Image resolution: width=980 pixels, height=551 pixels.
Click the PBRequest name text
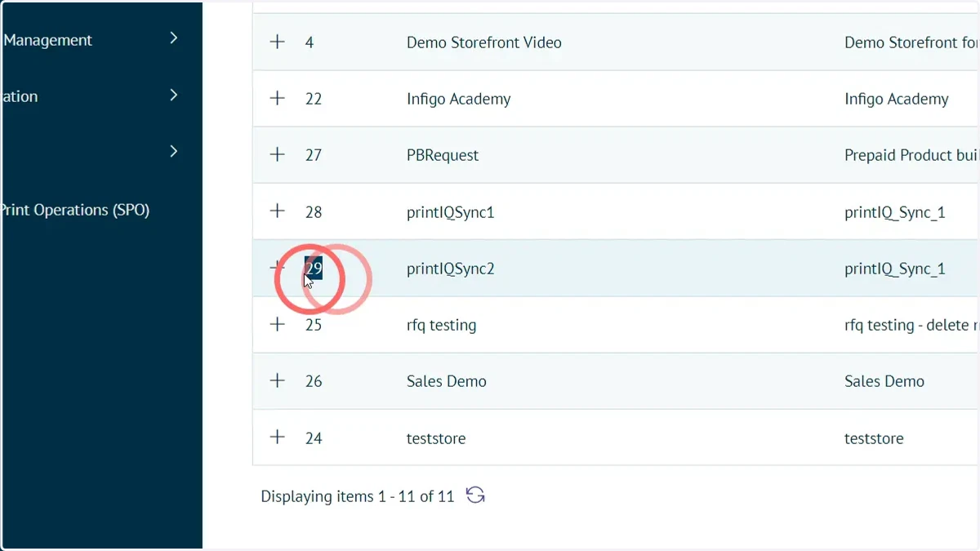pyautogui.click(x=443, y=155)
